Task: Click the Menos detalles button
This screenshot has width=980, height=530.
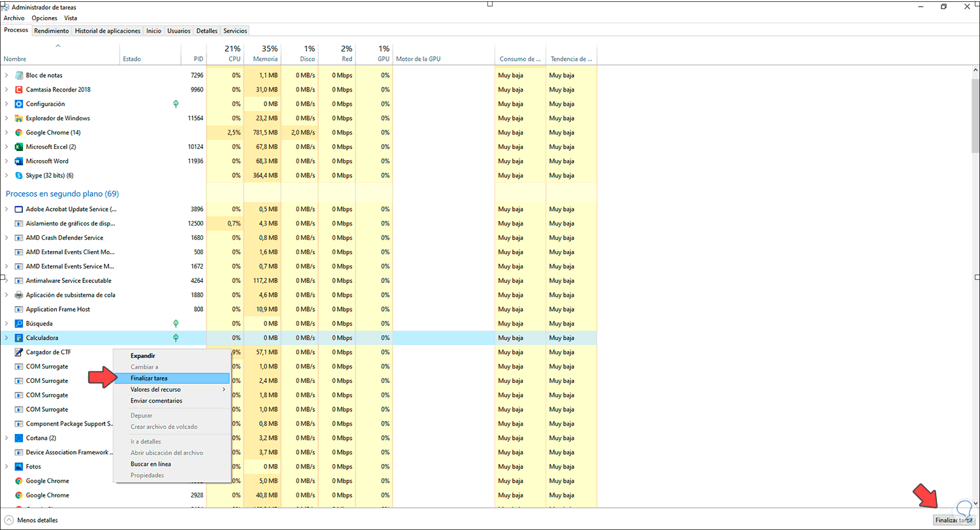Action: point(31,520)
